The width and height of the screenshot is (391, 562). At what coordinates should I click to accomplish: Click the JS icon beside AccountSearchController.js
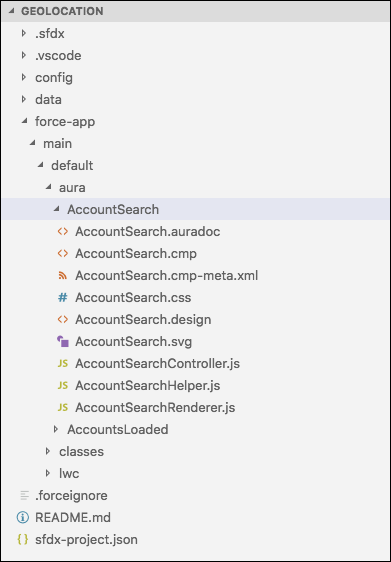(x=63, y=364)
